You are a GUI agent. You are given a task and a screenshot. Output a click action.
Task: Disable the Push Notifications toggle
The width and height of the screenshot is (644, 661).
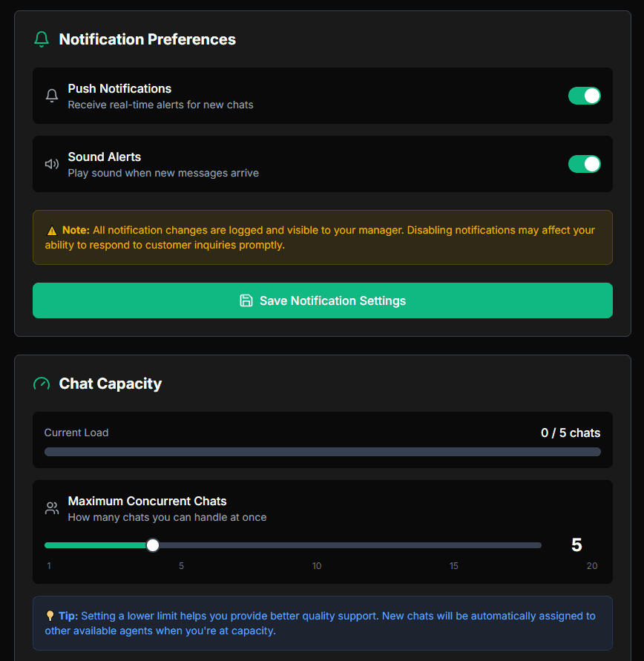585,96
